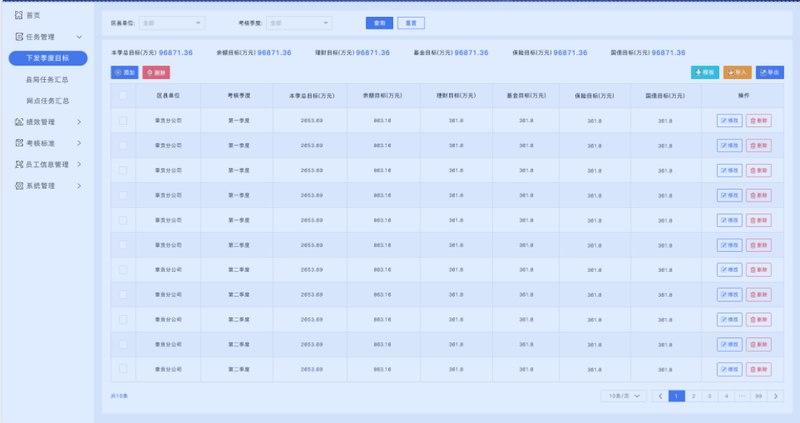Jump to page 2 in pagination
The width and height of the screenshot is (800, 423).
tap(693, 396)
